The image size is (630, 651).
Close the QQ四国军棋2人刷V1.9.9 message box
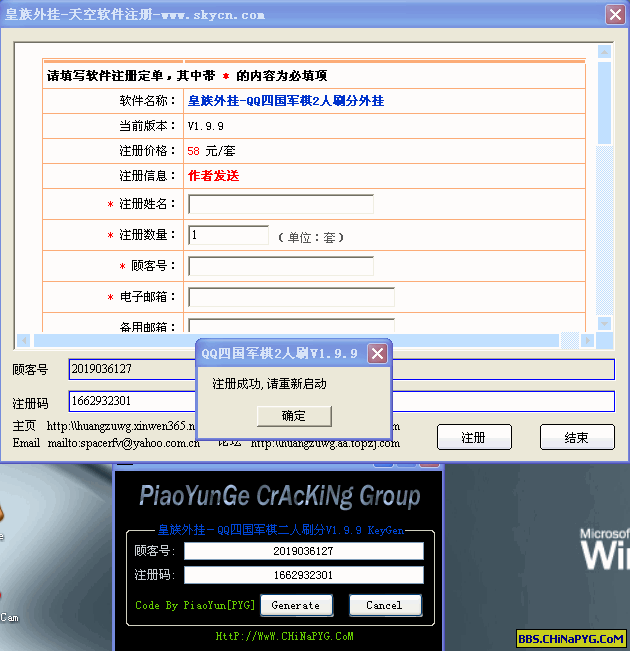click(x=377, y=354)
